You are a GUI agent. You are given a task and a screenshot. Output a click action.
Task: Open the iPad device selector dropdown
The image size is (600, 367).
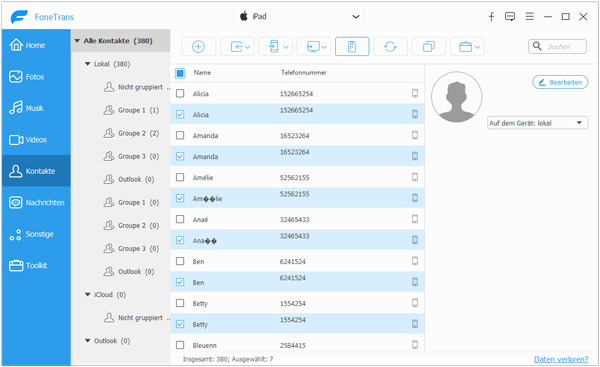(299, 16)
